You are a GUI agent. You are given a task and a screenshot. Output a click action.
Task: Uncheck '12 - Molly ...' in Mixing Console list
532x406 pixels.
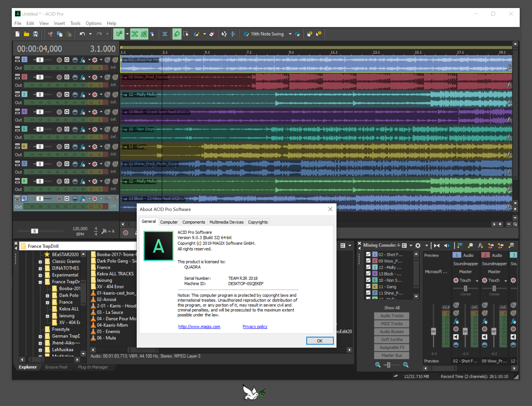[368, 267]
